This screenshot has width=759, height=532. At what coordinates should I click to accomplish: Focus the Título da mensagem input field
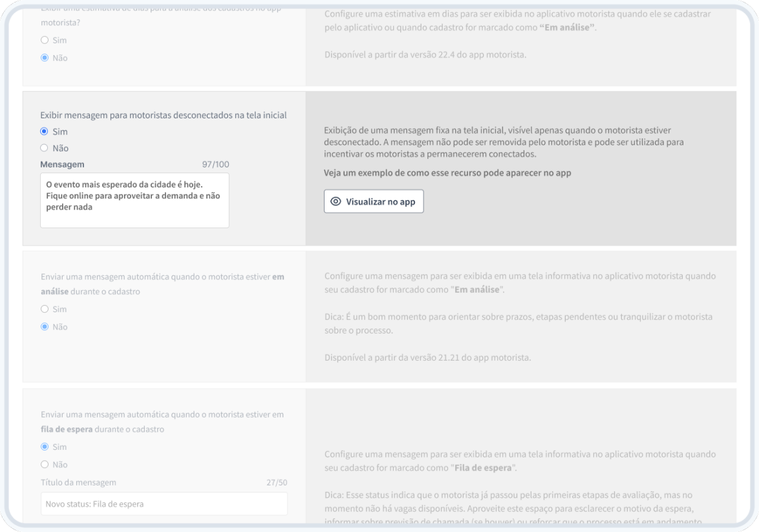[164, 504]
